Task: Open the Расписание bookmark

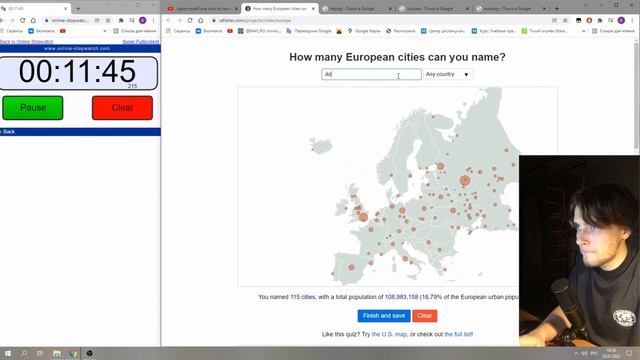Action: coord(401,31)
